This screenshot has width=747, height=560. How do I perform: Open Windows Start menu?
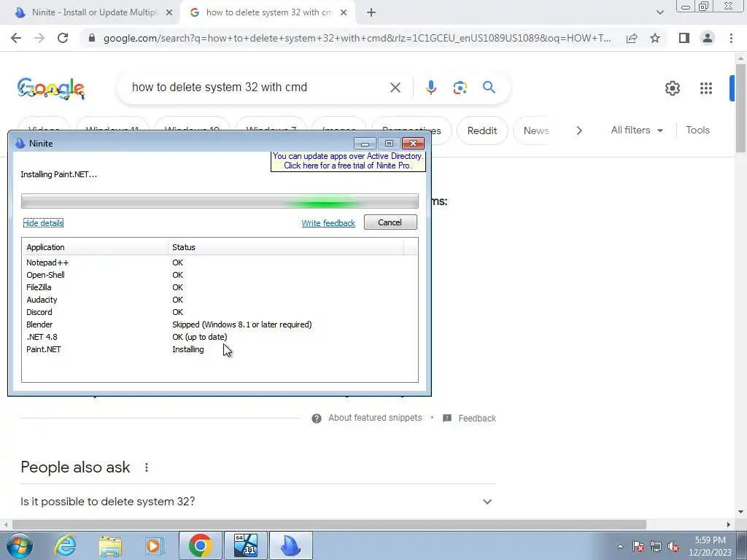click(18, 545)
